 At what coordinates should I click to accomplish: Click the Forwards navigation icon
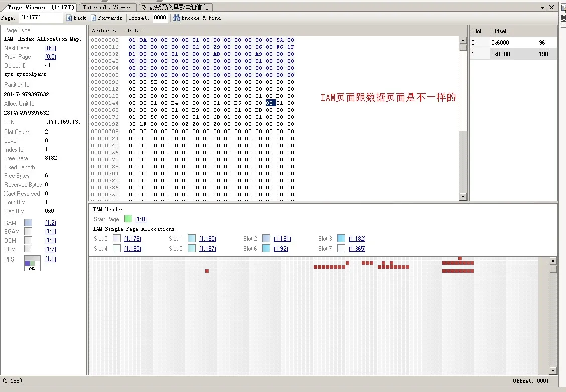pos(94,18)
